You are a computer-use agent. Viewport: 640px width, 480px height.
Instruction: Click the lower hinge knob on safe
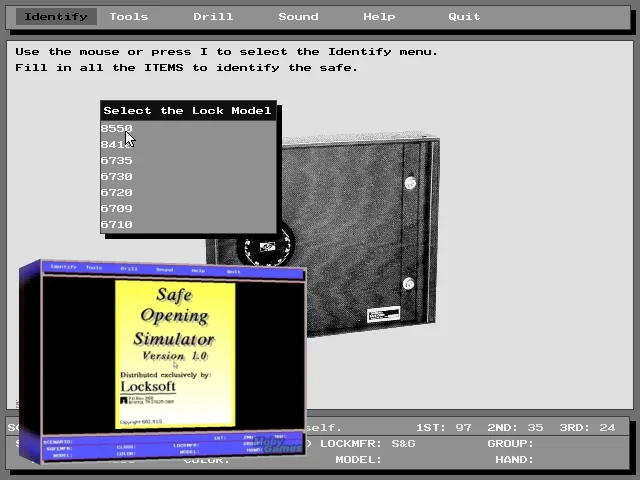[x=408, y=283]
